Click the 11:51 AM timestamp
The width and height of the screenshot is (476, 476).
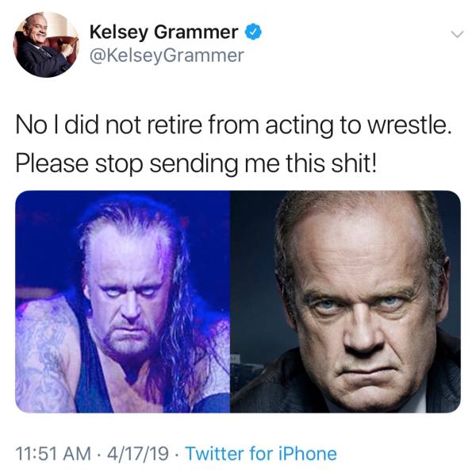click(x=54, y=454)
